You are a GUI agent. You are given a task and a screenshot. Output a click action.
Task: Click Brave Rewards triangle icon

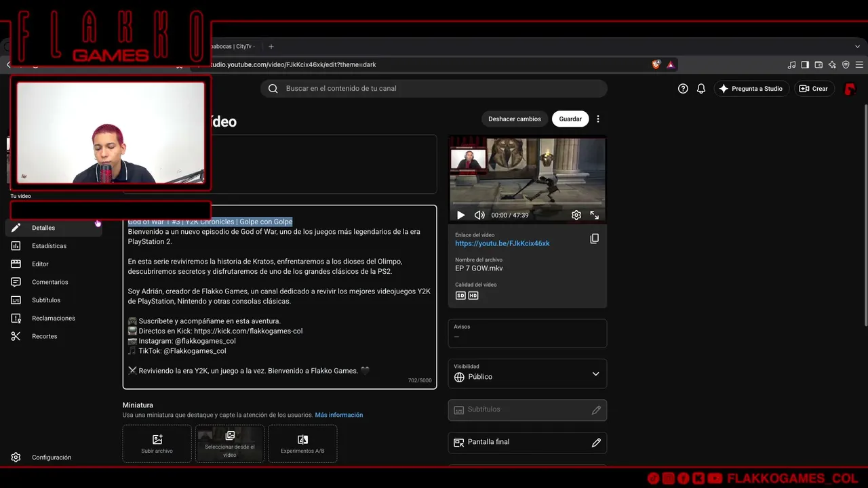671,65
